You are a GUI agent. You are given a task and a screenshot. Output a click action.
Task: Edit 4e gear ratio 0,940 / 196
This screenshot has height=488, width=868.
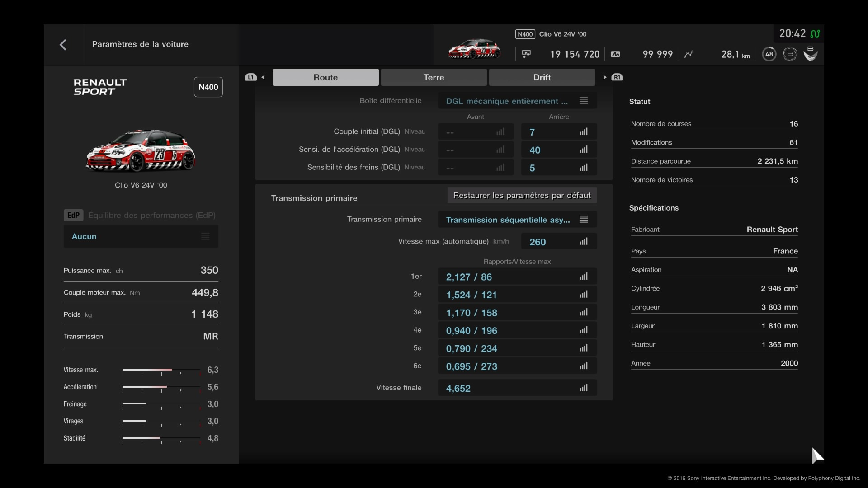point(517,330)
